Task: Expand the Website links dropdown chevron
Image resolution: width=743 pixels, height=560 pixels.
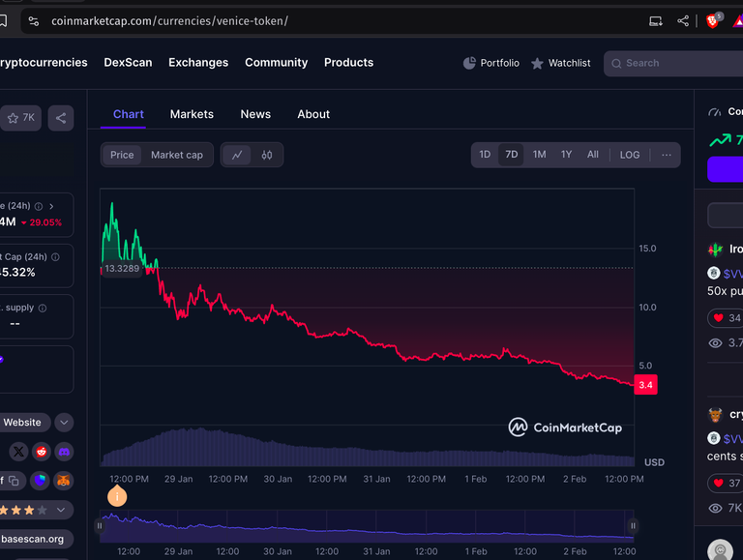Action: (x=64, y=422)
